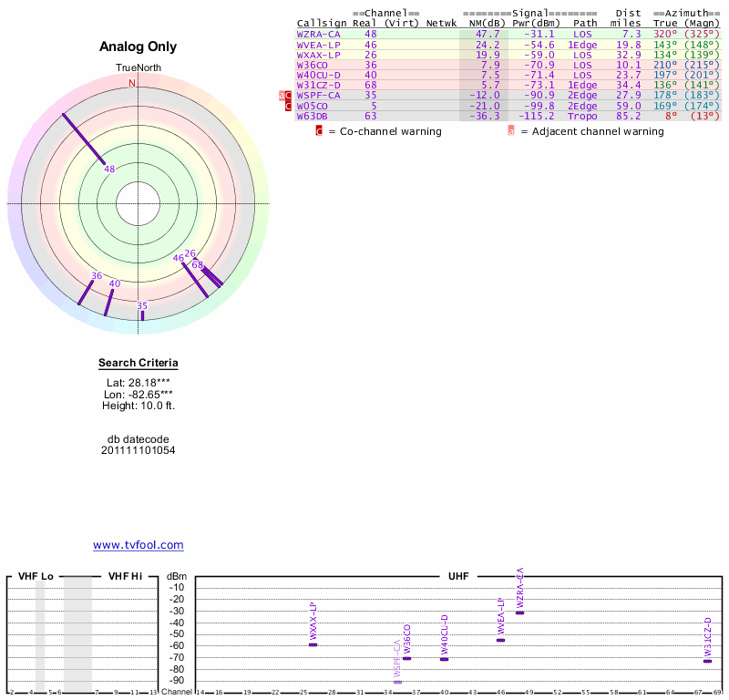Select the W63DB callsign entry
729x700 pixels.
pos(313,117)
